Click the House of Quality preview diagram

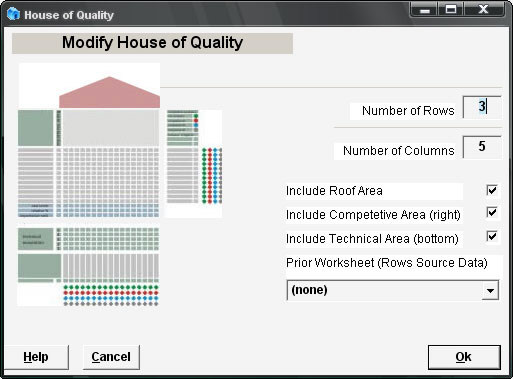pos(120,185)
